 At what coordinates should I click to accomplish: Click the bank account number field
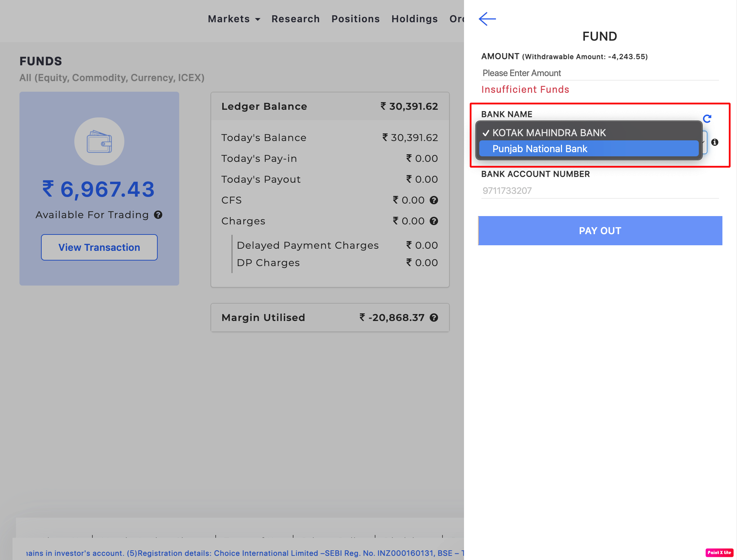[x=600, y=191]
